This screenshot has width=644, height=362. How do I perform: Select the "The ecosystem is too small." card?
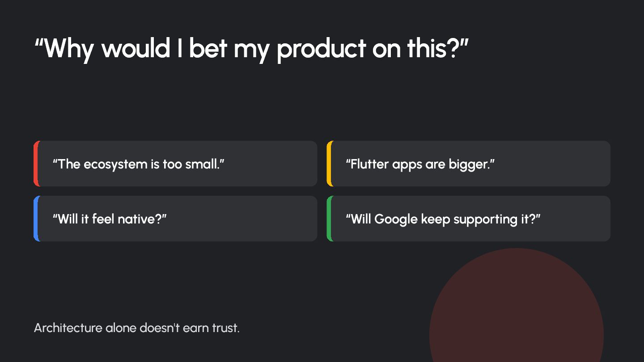pyautogui.click(x=175, y=164)
